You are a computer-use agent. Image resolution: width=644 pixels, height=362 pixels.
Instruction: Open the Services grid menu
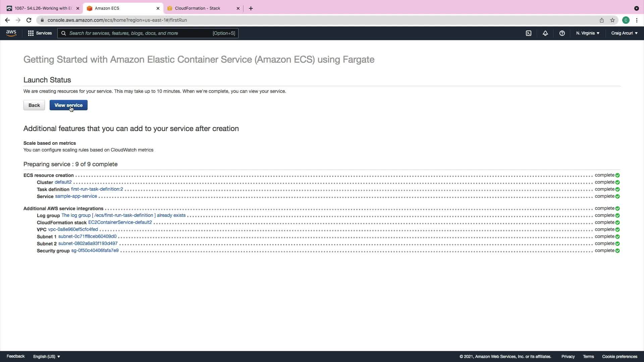click(40, 33)
